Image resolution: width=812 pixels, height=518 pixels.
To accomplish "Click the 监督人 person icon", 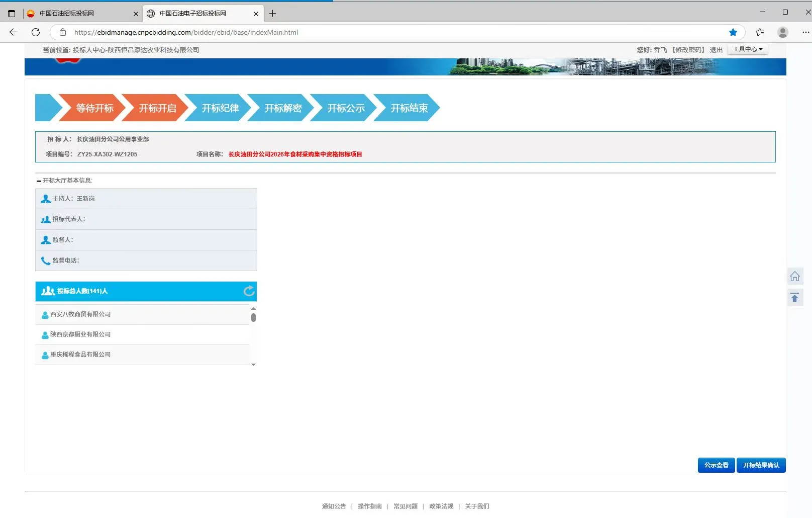I will (46, 240).
